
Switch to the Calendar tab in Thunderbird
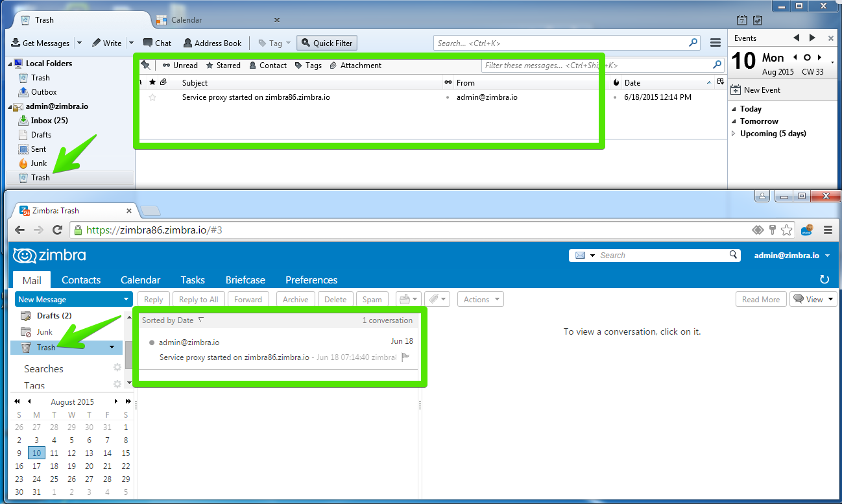pos(186,20)
